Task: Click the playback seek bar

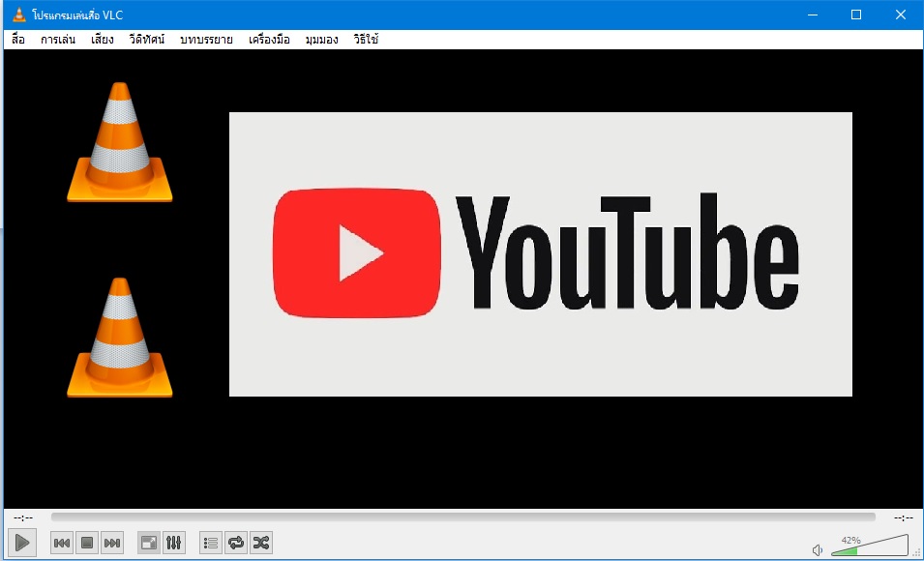Action: coord(463,517)
